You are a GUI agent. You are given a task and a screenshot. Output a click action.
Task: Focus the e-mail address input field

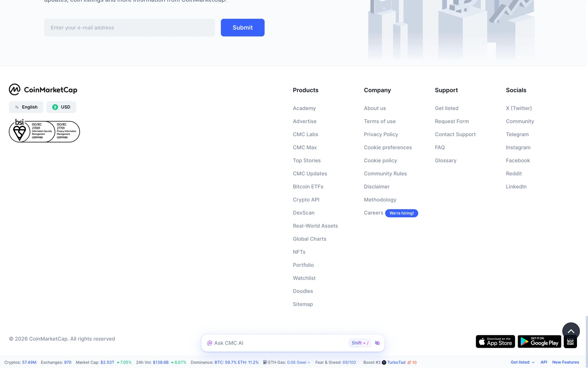(x=129, y=28)
